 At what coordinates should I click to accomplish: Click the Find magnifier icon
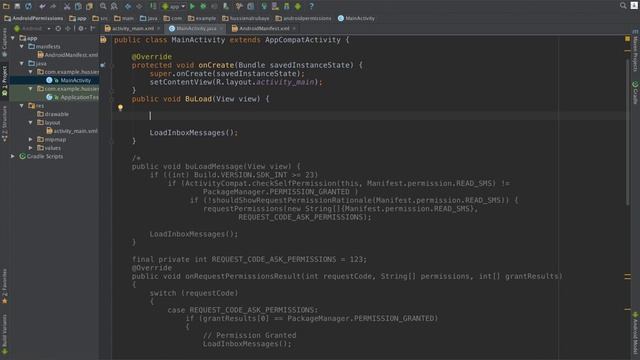point(103,6)
